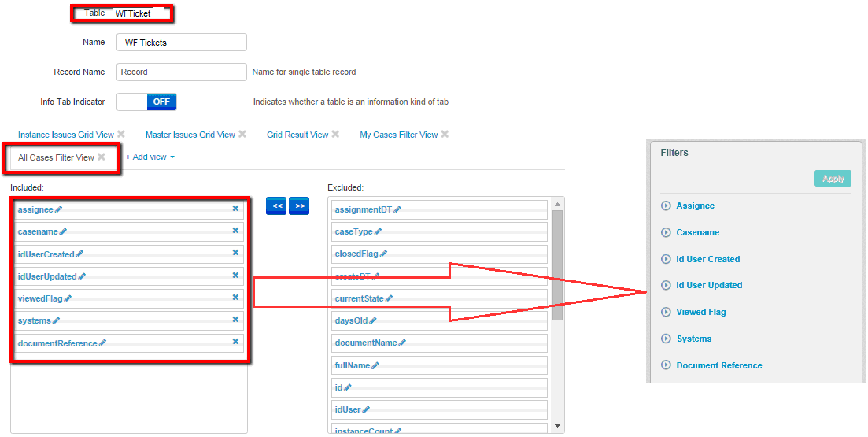The height and width of the screenshot is (437, 868).
Task: Open the Add view dropdown
Action: [x=150, y=157]
